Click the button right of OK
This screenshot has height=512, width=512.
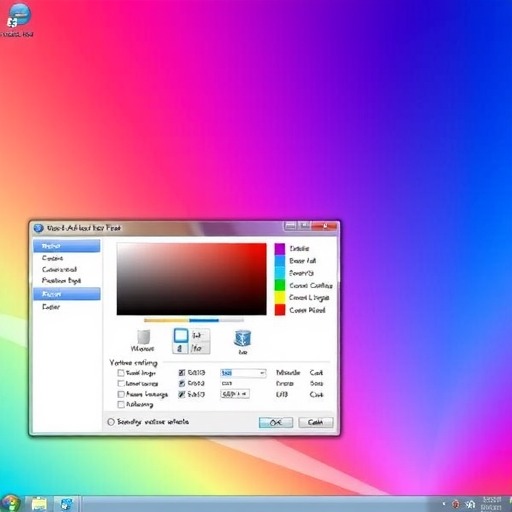click(315, 422)
